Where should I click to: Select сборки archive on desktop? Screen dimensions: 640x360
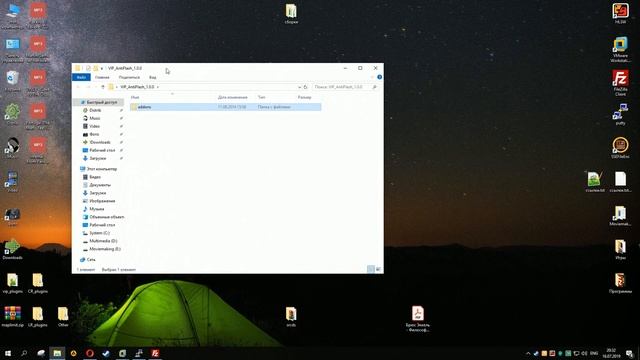coord(291,14)
